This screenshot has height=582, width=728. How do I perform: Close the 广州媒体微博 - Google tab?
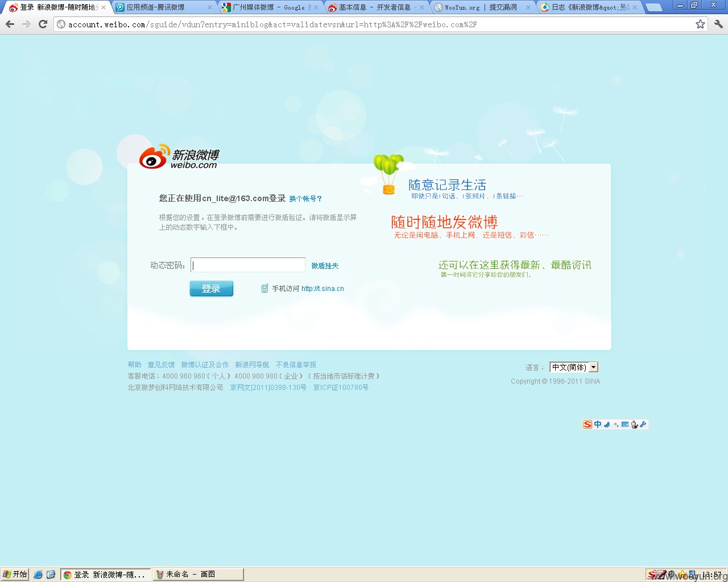click(x=316, y=7)
